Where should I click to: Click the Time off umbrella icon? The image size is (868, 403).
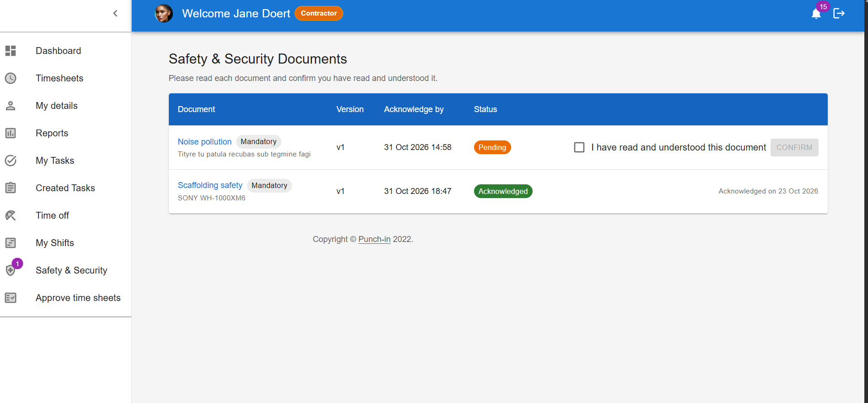pyautogui.click(x=11, y=215)
